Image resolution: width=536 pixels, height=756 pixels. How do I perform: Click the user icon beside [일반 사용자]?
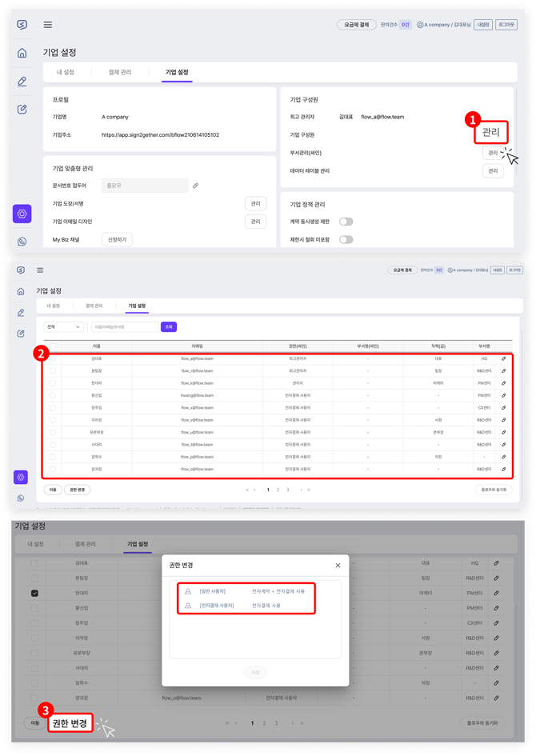(188, 592)
